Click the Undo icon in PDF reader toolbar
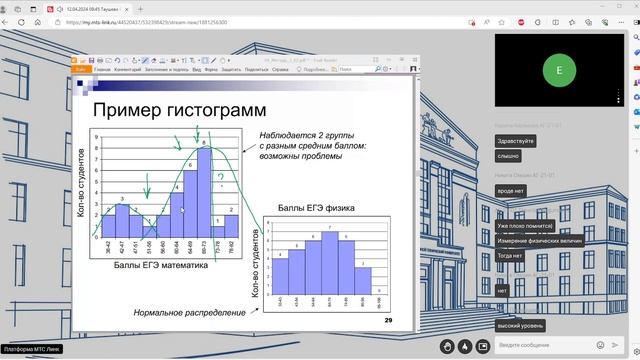 click(117, 60)
